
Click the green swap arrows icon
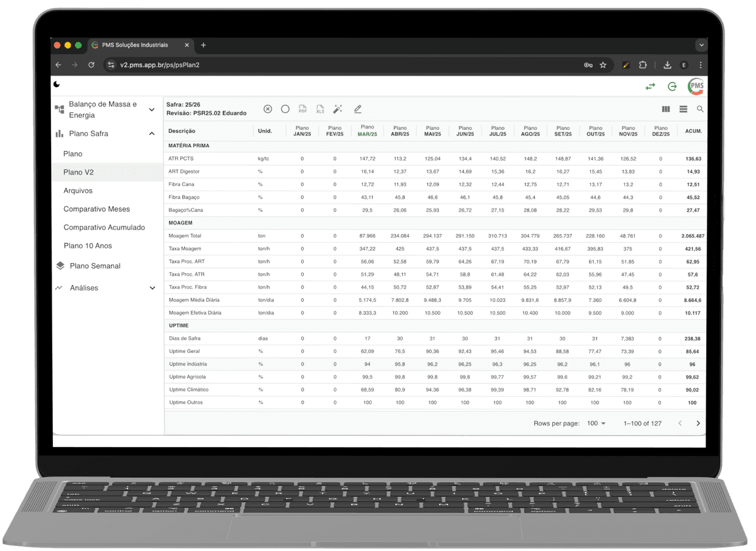650,86
